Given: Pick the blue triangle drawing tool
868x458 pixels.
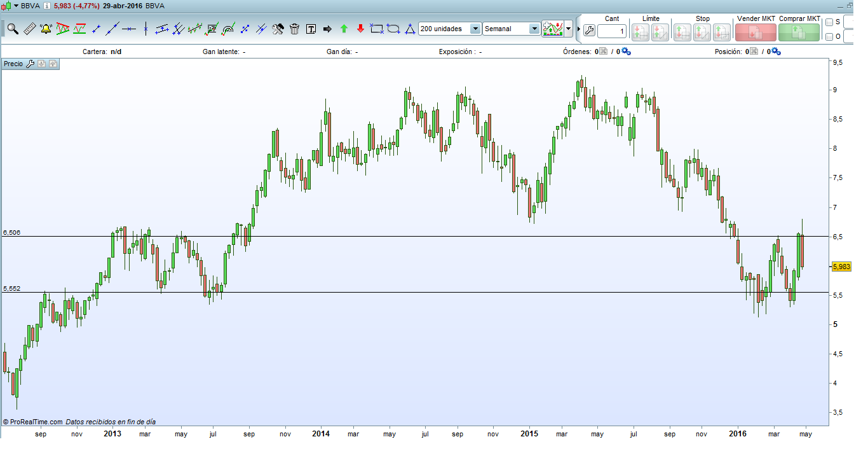Looking at the screenshot, I should [x=410, y=29].
